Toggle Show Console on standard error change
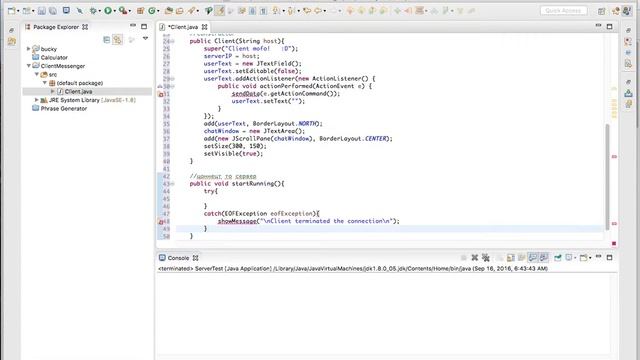This screenshot has height=360, width=640. (x=544, y=258)
